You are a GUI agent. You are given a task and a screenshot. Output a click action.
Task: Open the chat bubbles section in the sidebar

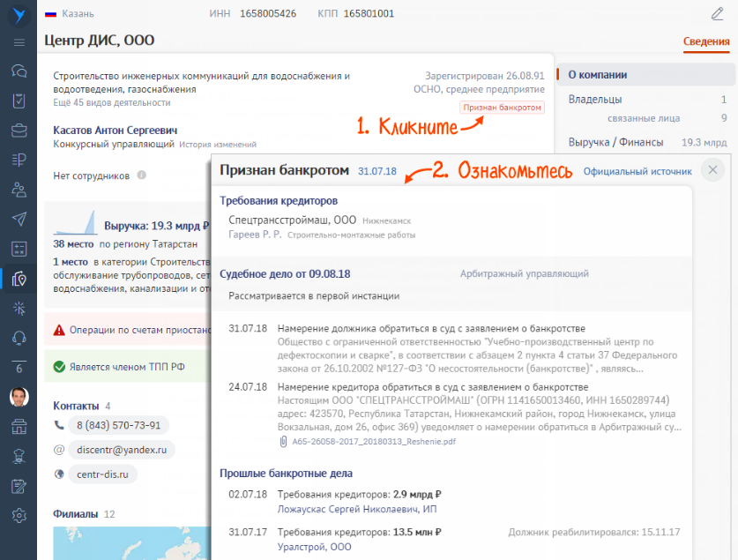coord(19,71)
